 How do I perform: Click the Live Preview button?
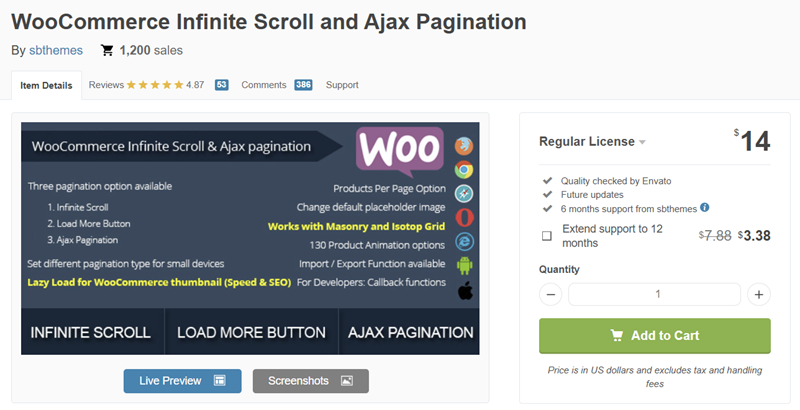pos(182,381)
